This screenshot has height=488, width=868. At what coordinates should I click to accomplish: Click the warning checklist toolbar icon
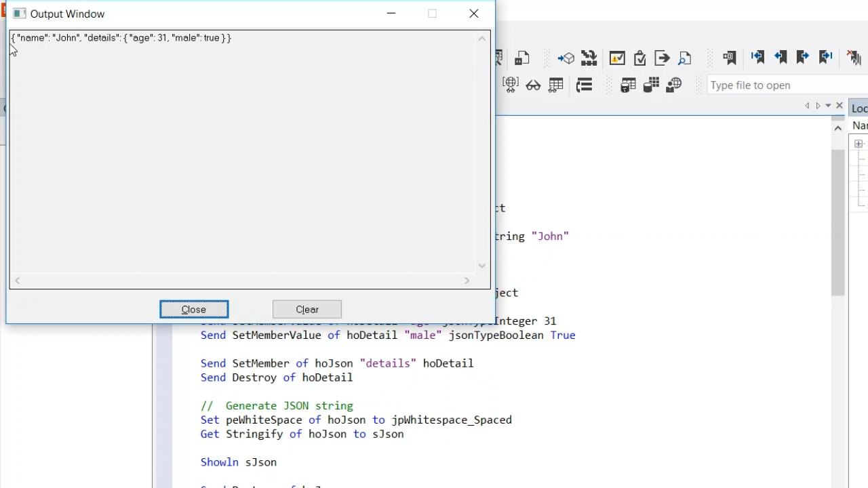click(617, 58)
